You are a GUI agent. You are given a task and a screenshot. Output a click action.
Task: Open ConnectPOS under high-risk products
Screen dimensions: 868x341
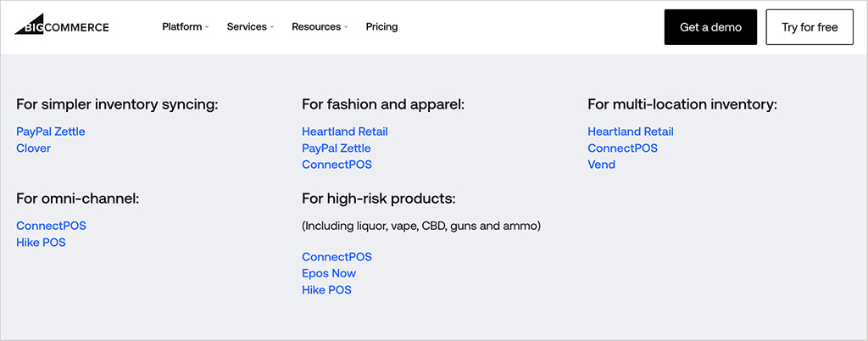coord(337,257)
